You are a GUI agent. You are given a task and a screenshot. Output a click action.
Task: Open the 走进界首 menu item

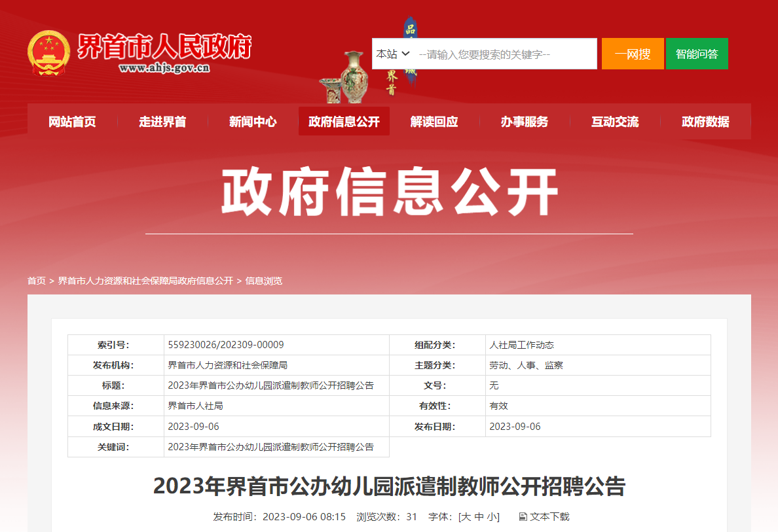coord(163,122)
